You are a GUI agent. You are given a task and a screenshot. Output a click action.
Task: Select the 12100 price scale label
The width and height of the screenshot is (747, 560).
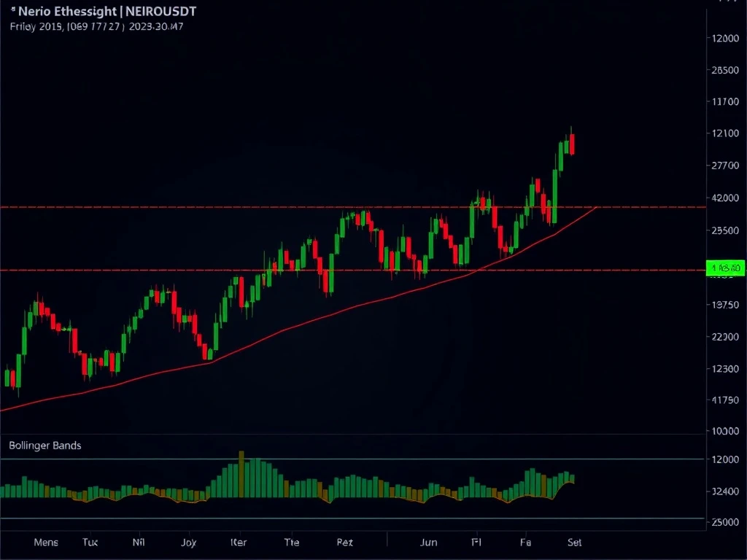(x=725, y=133)
